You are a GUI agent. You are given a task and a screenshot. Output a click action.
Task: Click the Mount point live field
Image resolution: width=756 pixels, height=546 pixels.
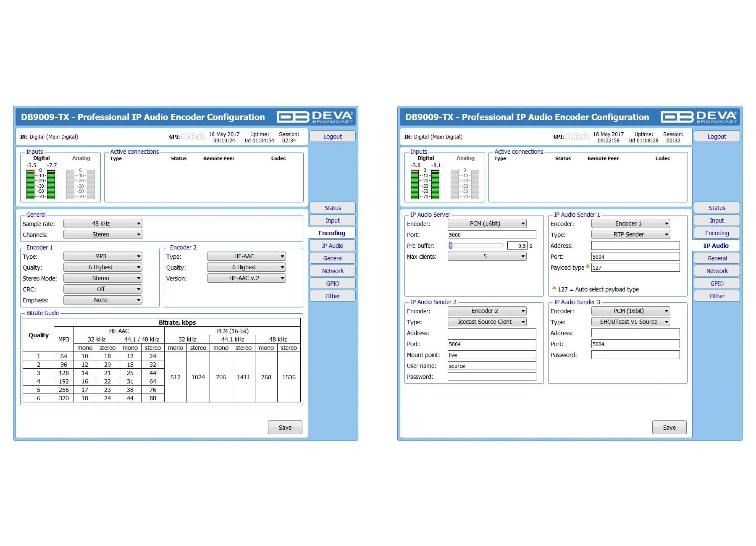pos(492,355)
